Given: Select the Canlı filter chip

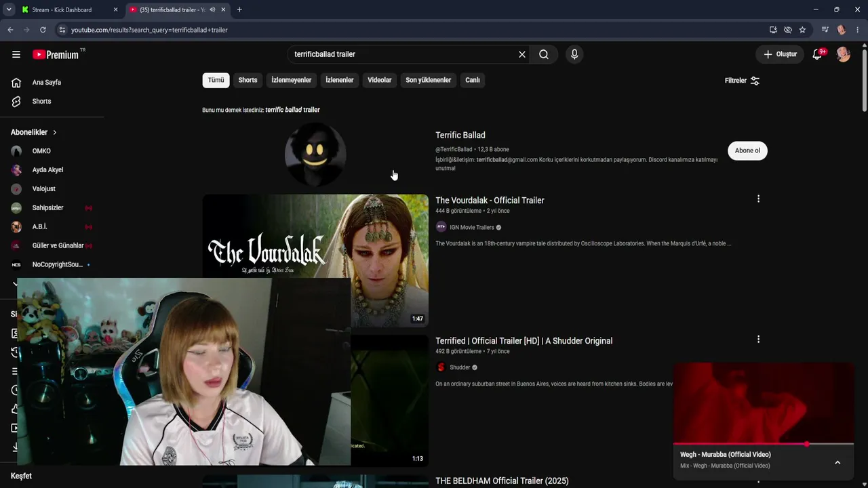Looking at the screenshot, I should (x=473, y=80).
